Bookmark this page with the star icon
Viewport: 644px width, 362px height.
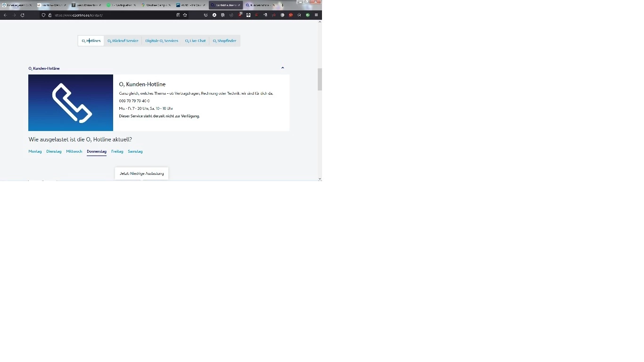tap(185, 15)
